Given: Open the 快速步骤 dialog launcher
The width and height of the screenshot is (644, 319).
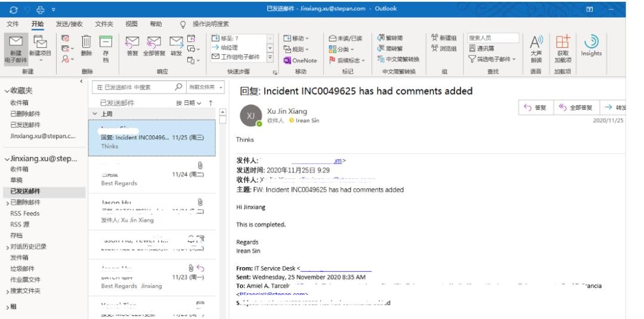Looking at the screenshot, I should click(x=275, y=73).
